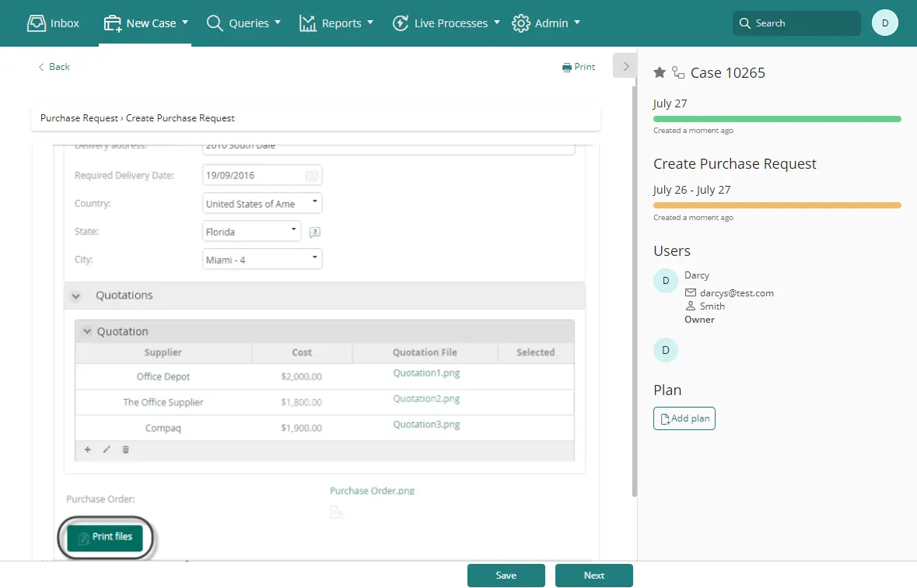Click the Print files button
Screen dimensions: 917x588
[105, 537]
